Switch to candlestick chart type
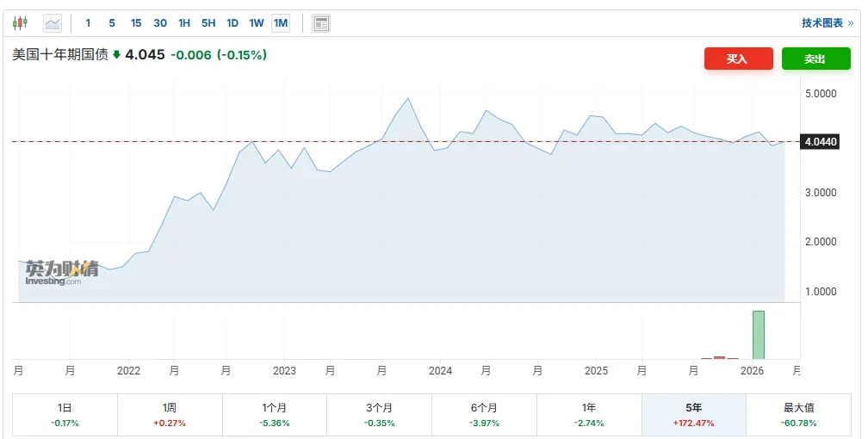This screenshot has height=439, width=868. coord(20,23)
